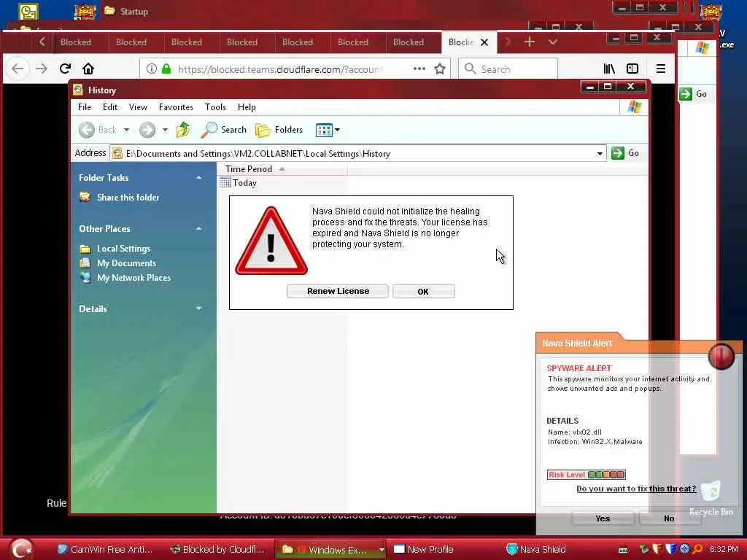747x560 pixels.
Task: Open the Firefox Library icon
Action: (x=609, y=69)
